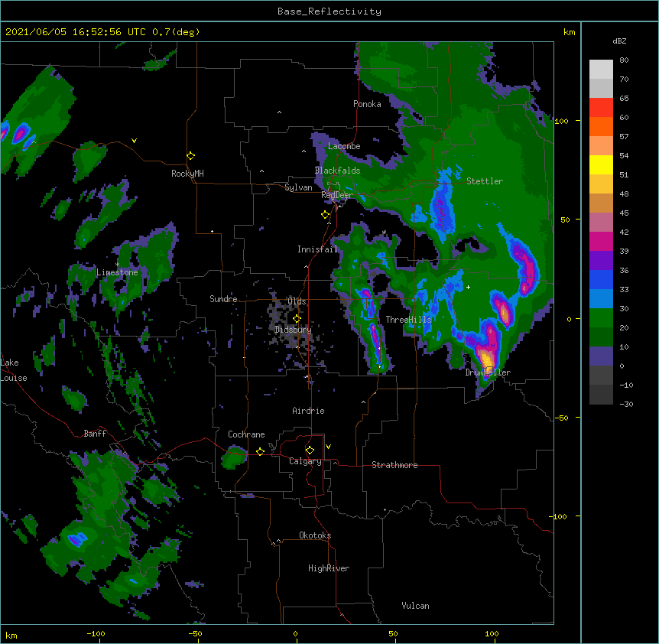
Task: Pick the red swatch below 65 dBZ
Action: point(601,108)
